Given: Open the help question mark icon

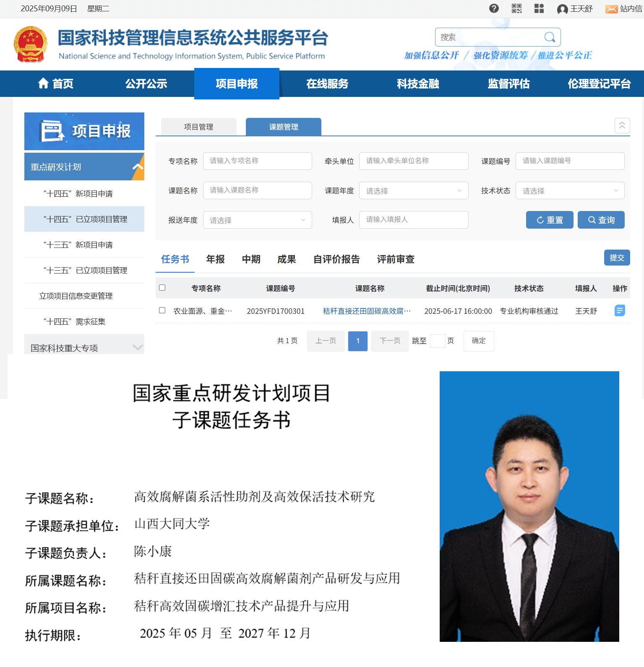Looking at the screenshot, I should click(x=494, y=8).
